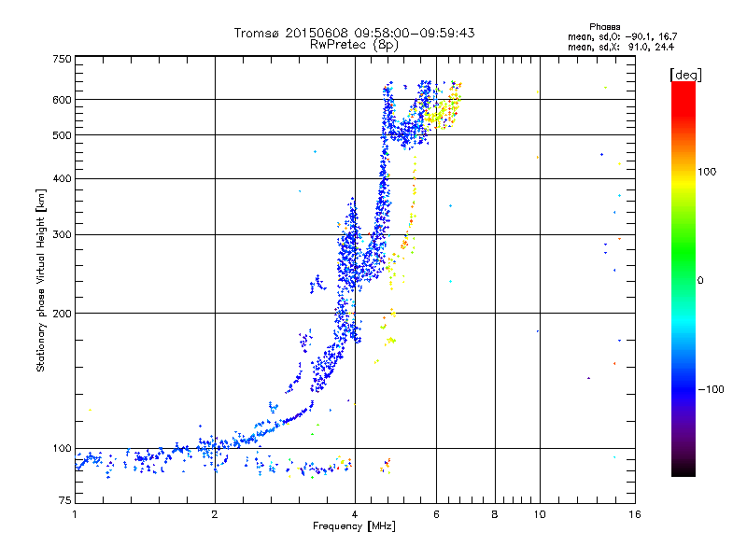Click the 'Stationary phase Virtual Height [km]' axis title
Image resolution: width=747 pixels, height=560 pixels.
point(40,280)
